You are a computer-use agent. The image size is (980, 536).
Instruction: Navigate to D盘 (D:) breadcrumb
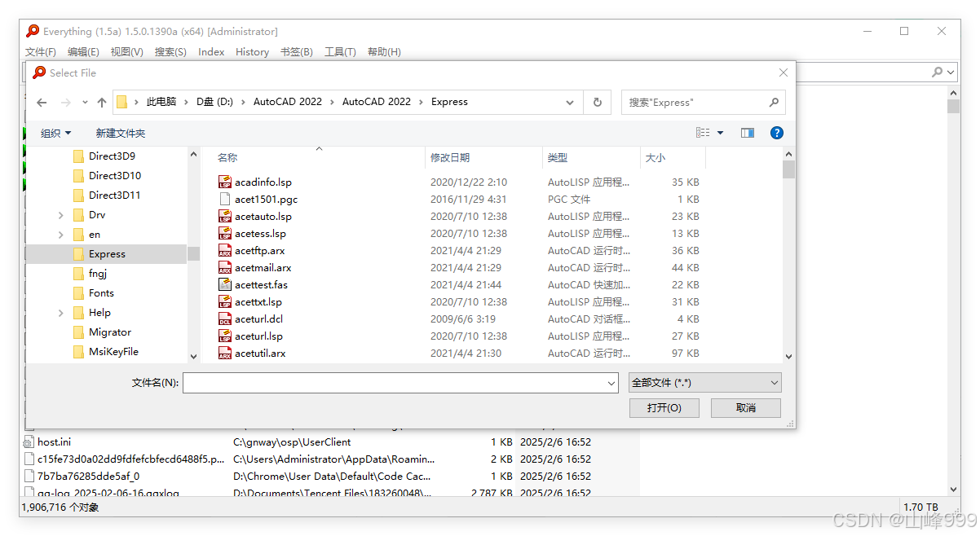(x=214, y=103)
